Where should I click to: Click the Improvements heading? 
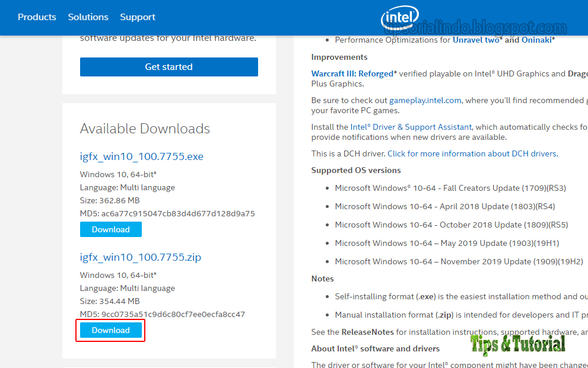[x=339, y=57]
